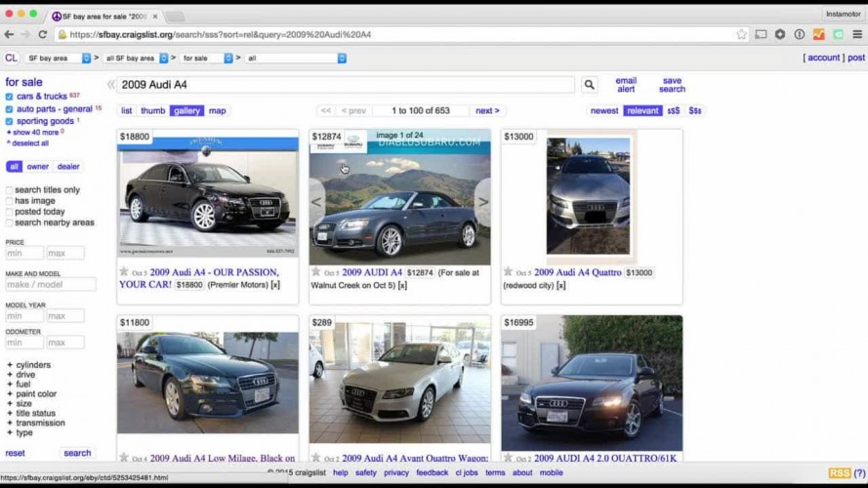Switch to thumb view
The height and width of the screenshot is (488, 868).
click(x=152, y=110)
